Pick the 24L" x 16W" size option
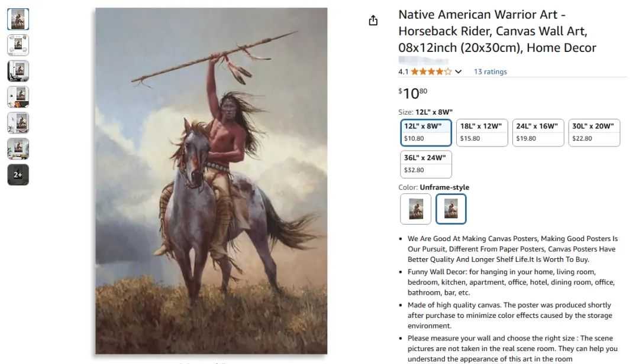The width and height of the screenshot is (639, 364). coord(538,132)
